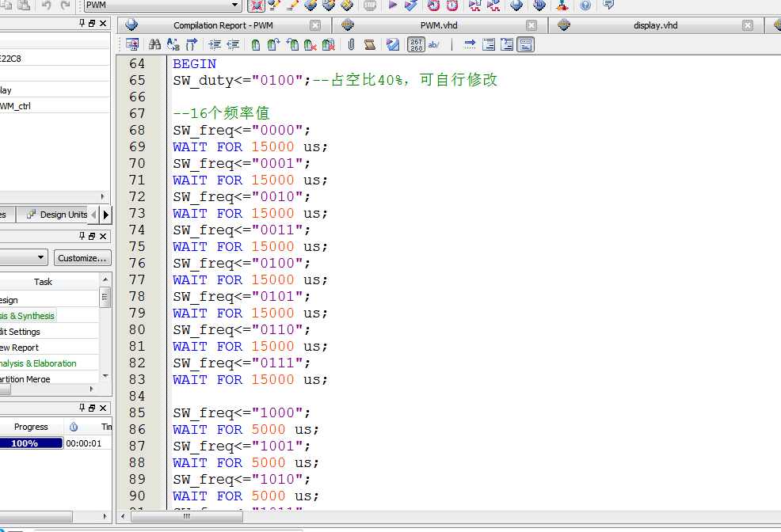Click the Toggle Bookmark icon
The height and width of the screenshot is (532, 781).
click(256, 45)
